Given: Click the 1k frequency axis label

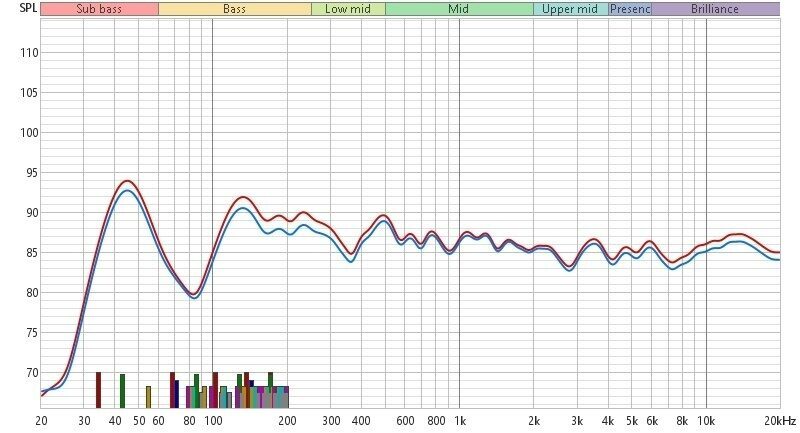Looking at the screenshot, I should click(x=460, y=421).
